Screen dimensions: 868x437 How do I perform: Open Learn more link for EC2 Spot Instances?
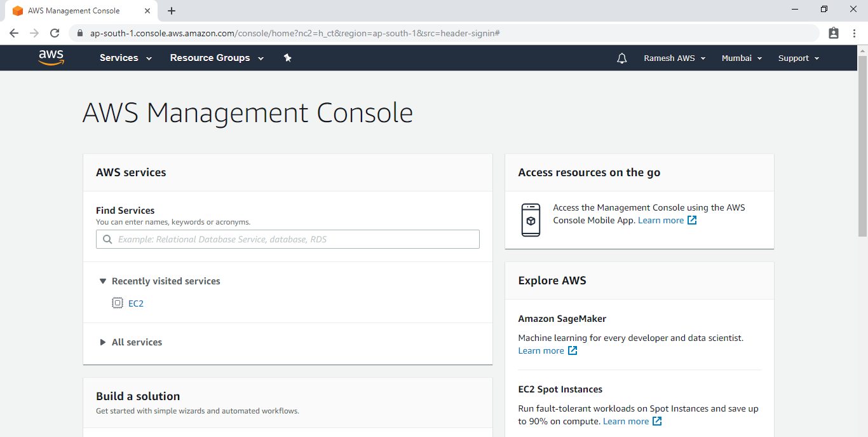click(x=626, y=421)
